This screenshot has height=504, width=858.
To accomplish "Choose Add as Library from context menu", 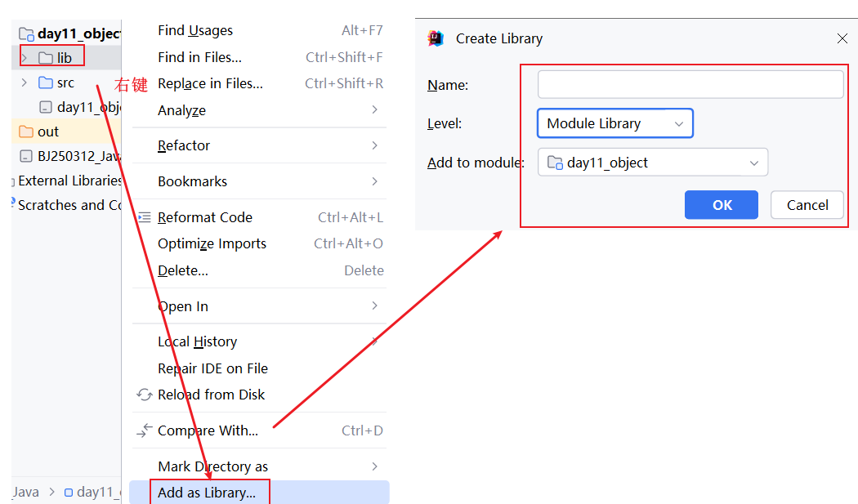I will tap(207, 493).
